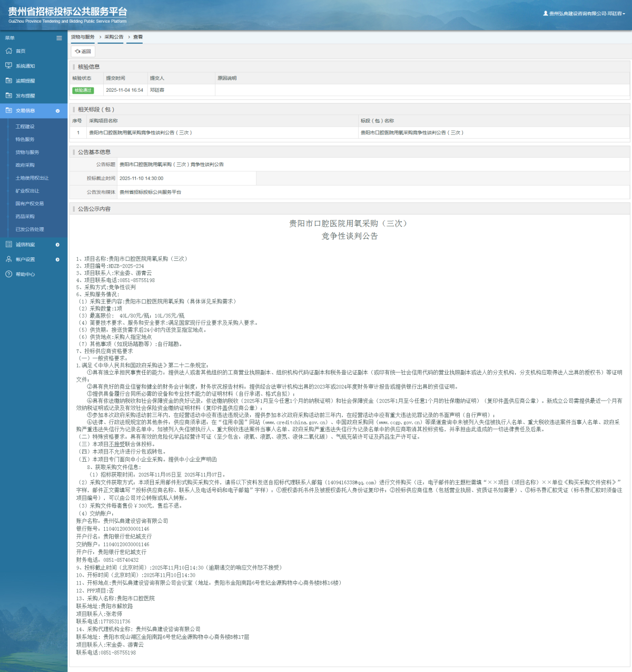Viewport: 632px width, 672px height.
Task: Click the home icon beside 首页
Action: point(8,51)
